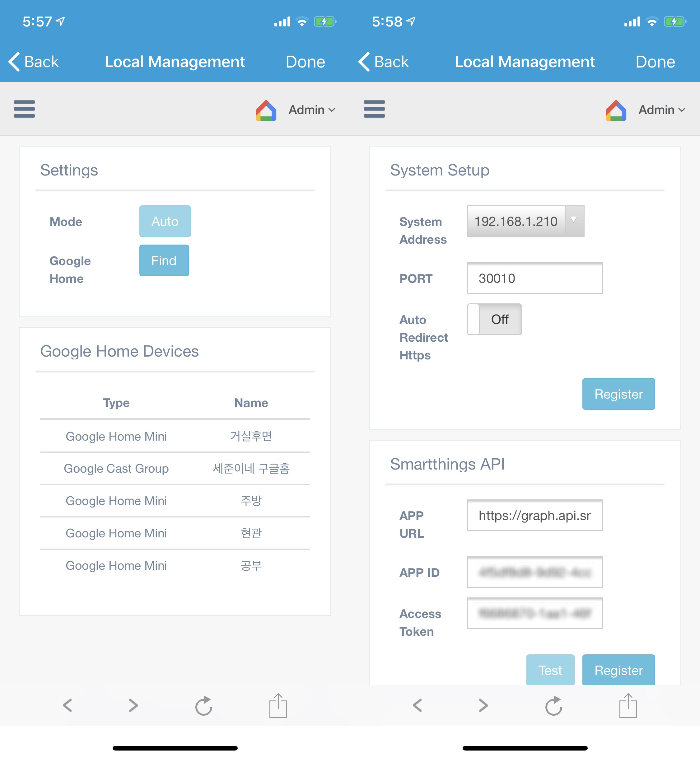Toggle Auto Redirect Https switch
Image resolution: width=700 pixels, height=758 pixels.
click(494, 319)
